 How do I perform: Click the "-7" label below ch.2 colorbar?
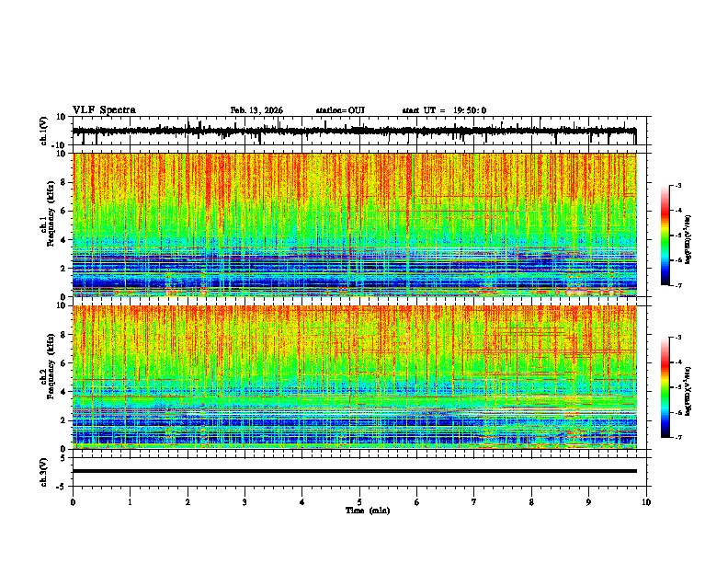pyautogui.click(x=677, y=437)
